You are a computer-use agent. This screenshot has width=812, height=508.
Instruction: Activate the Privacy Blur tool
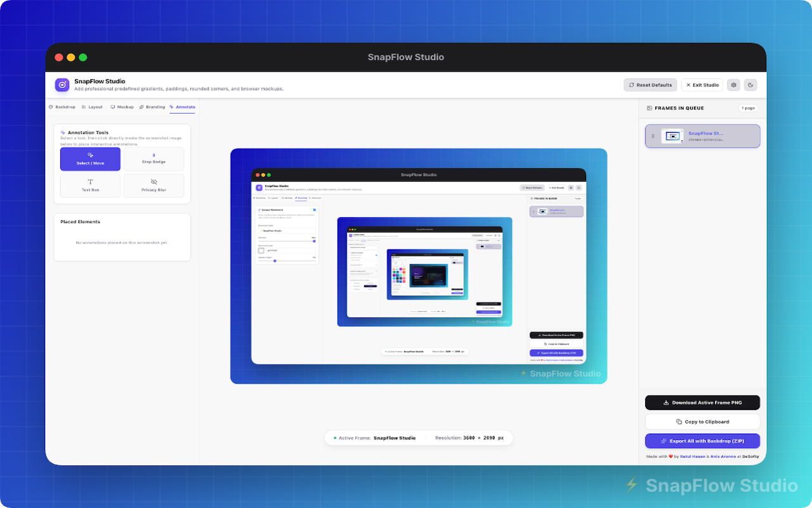pyautogui.click(x=154, y=185)
